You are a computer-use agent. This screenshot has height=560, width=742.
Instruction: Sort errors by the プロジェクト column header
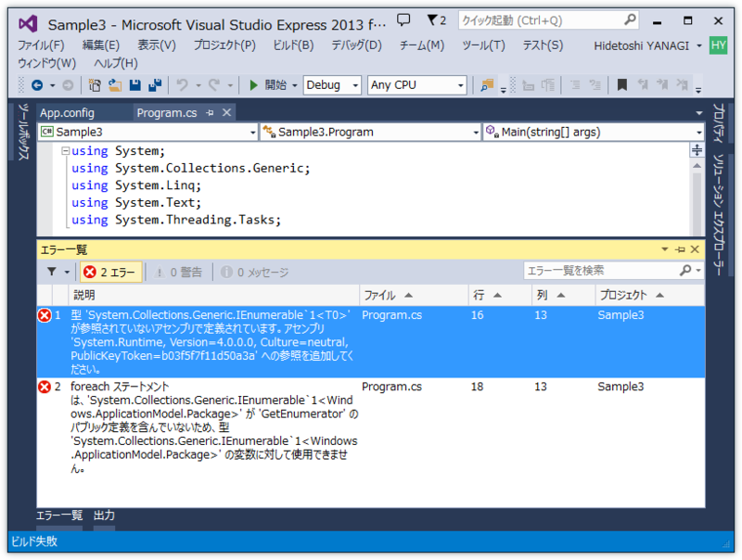pyautogui.click(x=650, y=295)
